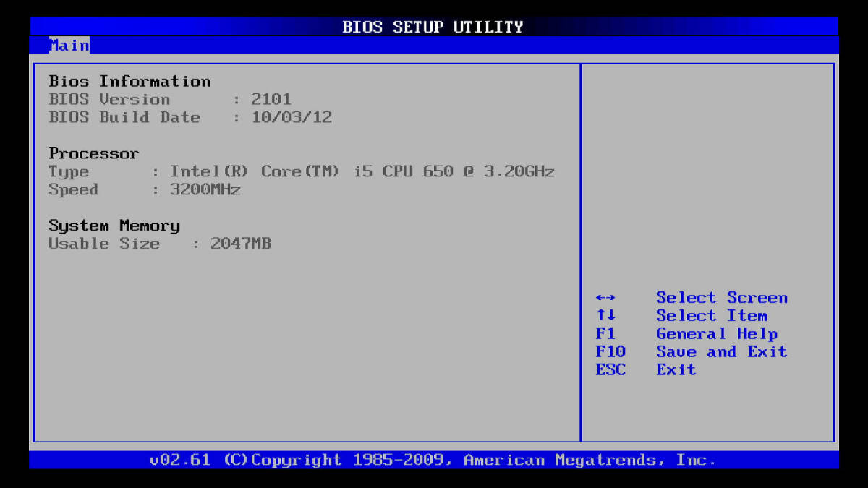Click the processor Speed label
This screenshot has width=868, height=488.
[x=73, y=189]
